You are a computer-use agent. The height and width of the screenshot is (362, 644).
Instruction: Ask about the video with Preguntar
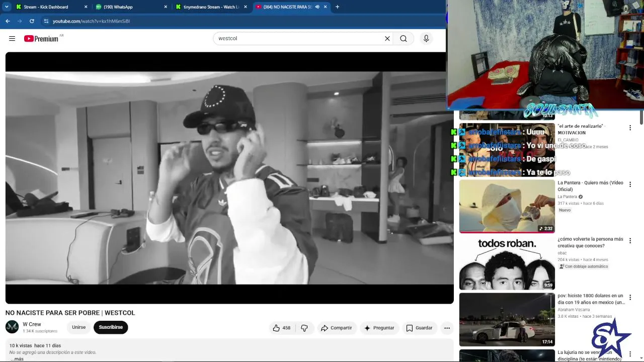click(379, 328)
